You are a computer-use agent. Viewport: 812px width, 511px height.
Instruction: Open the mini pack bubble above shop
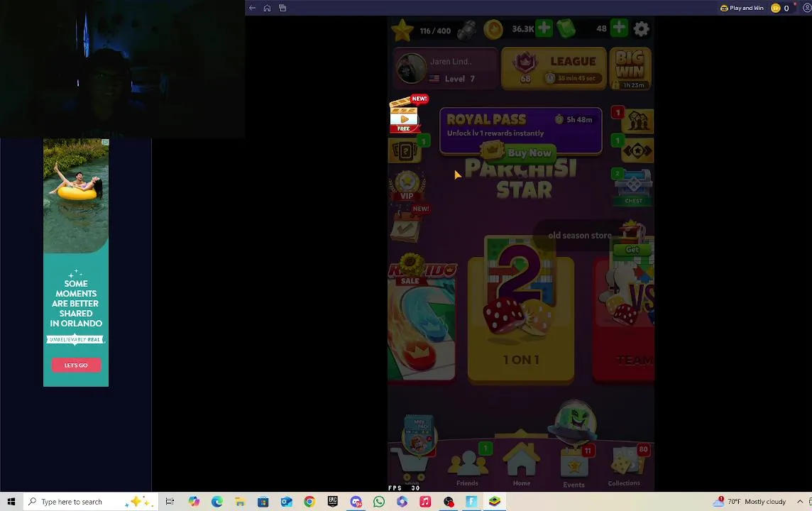tap(419, 434)
